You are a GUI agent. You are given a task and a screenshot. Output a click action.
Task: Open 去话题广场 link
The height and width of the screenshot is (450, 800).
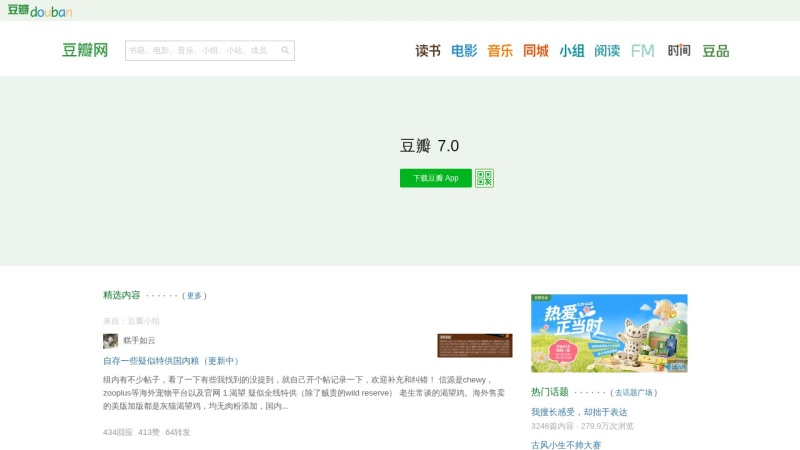coord(633,392)
